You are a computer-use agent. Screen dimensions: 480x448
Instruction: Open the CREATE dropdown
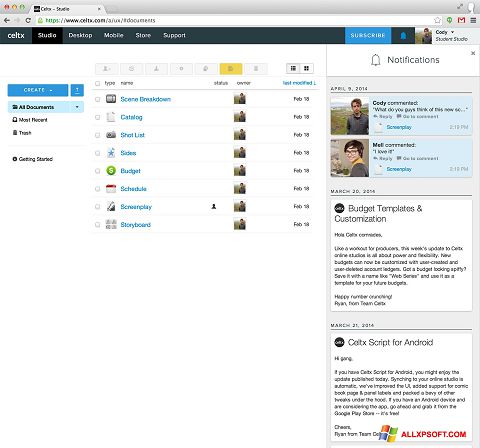[38, 90]
